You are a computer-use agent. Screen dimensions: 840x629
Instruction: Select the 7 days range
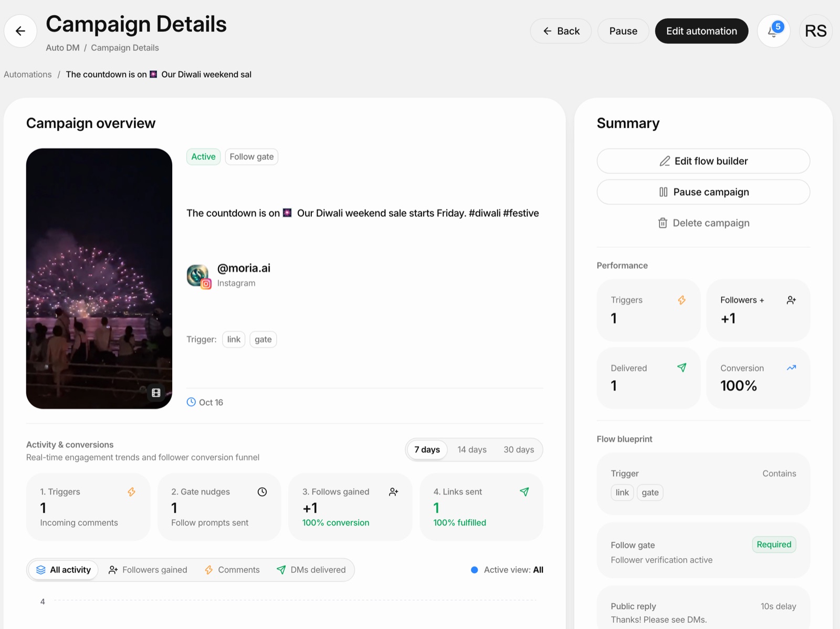427,449
